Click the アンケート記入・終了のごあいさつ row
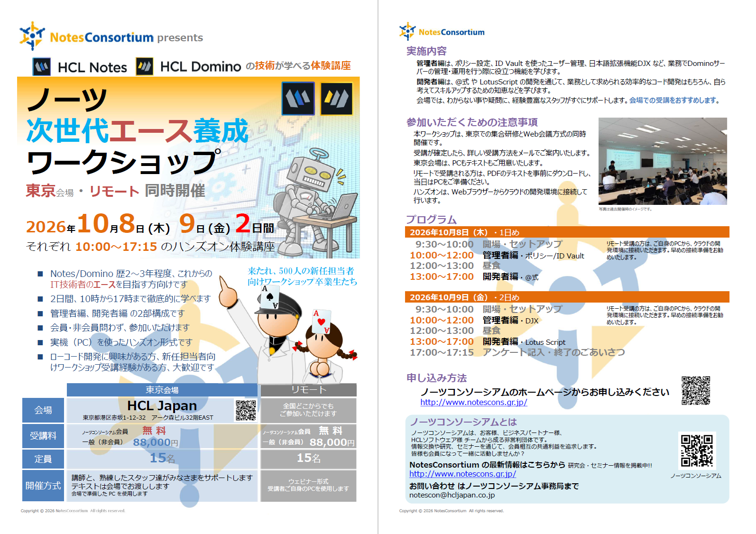 (517, 352)
